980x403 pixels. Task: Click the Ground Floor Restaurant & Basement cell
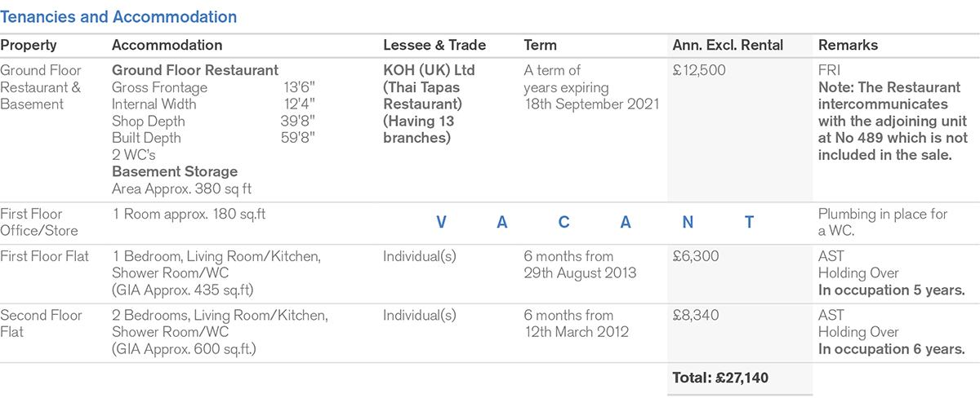coord(41,87)
